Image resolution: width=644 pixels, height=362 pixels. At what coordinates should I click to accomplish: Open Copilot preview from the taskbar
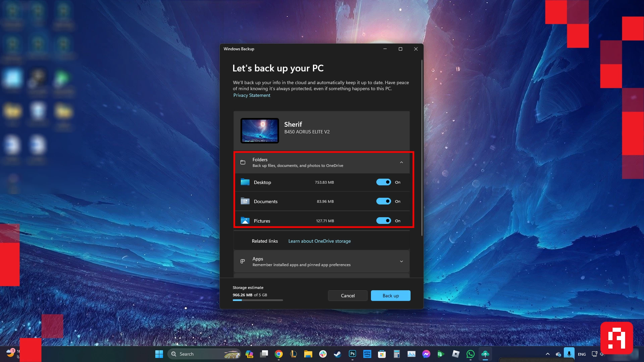pos(249,354)
